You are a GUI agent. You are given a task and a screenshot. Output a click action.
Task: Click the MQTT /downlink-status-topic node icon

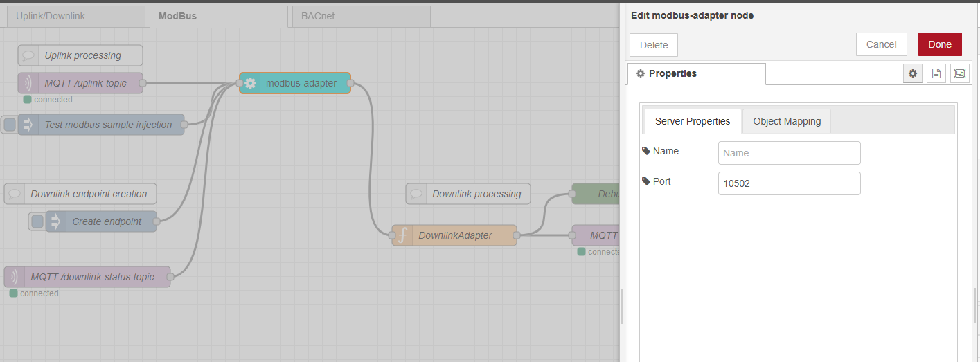pos(15,277)
